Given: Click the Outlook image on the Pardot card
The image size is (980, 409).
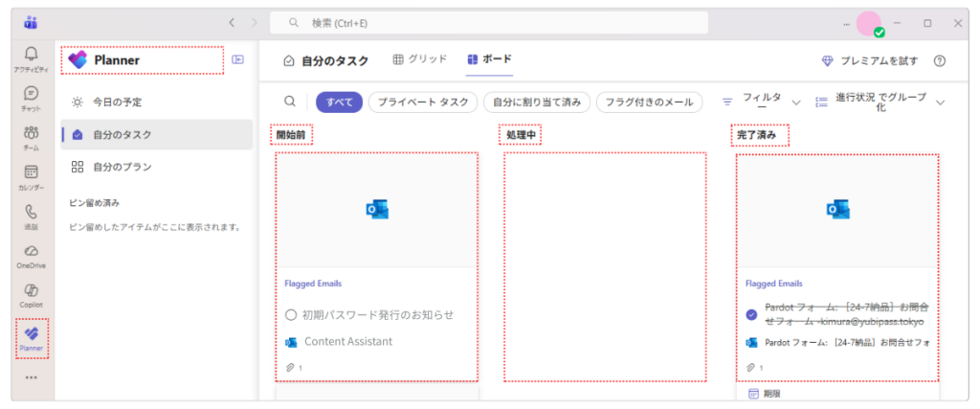Looking at the screenshot, I should (x=837, y=210).
